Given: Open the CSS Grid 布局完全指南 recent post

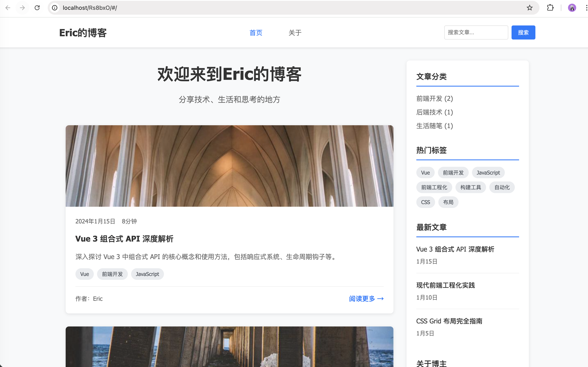Looking at the screenshot, I should (449, 321).
